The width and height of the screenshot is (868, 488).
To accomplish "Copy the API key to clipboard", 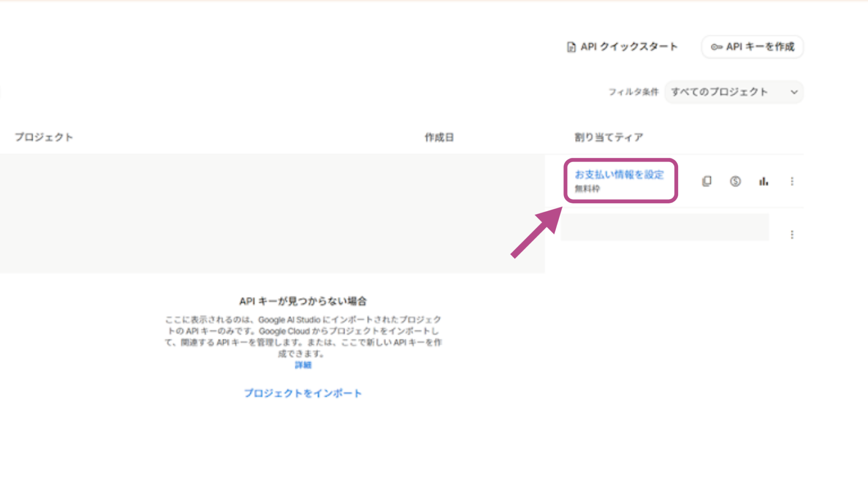I will [x=707, y=181].
